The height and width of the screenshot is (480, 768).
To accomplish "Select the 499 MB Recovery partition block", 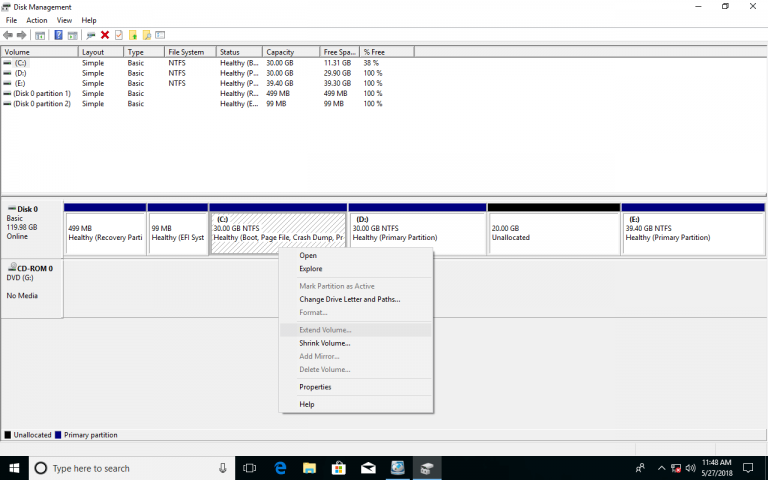I will (x=105, y=229).
